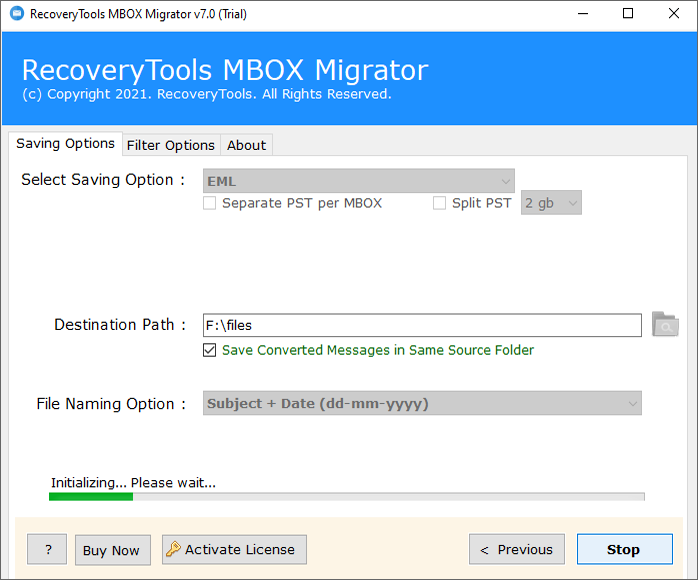Switch to the Saving Options tab
This screenshot has width=698, height=580.
(x=65, y=144)
